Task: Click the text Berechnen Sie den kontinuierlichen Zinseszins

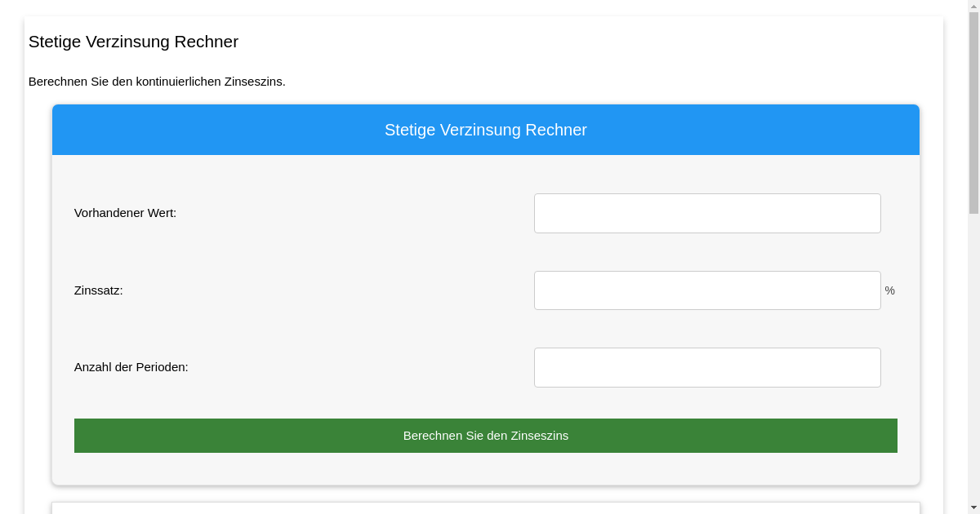Action: tap(157, 82)
